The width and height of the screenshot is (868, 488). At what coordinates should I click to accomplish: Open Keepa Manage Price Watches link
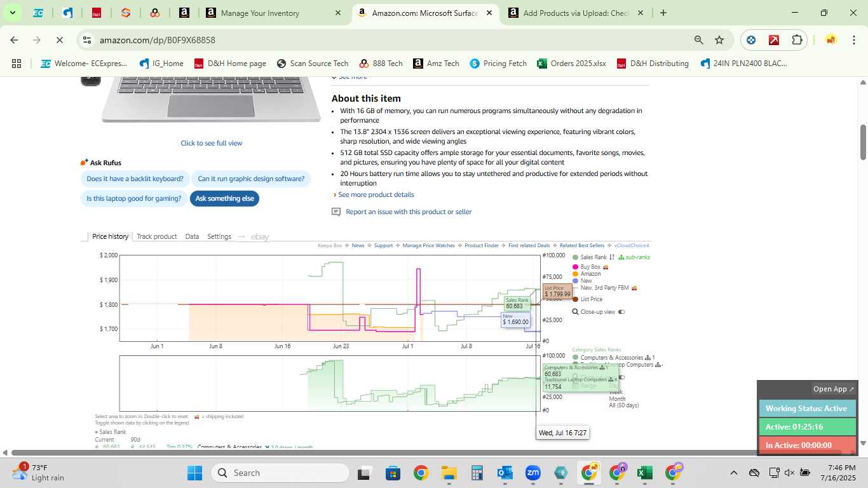click(x=428, y=245)
